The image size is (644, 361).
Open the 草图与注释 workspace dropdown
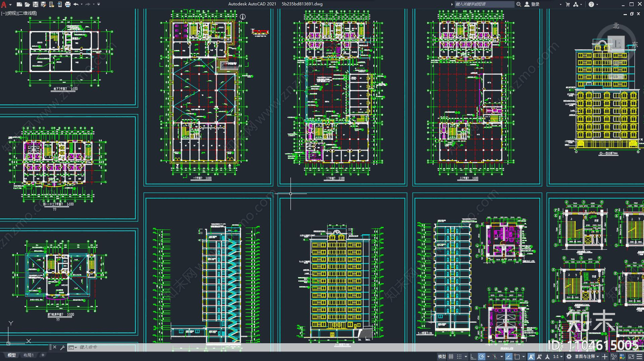pos(586,357)
